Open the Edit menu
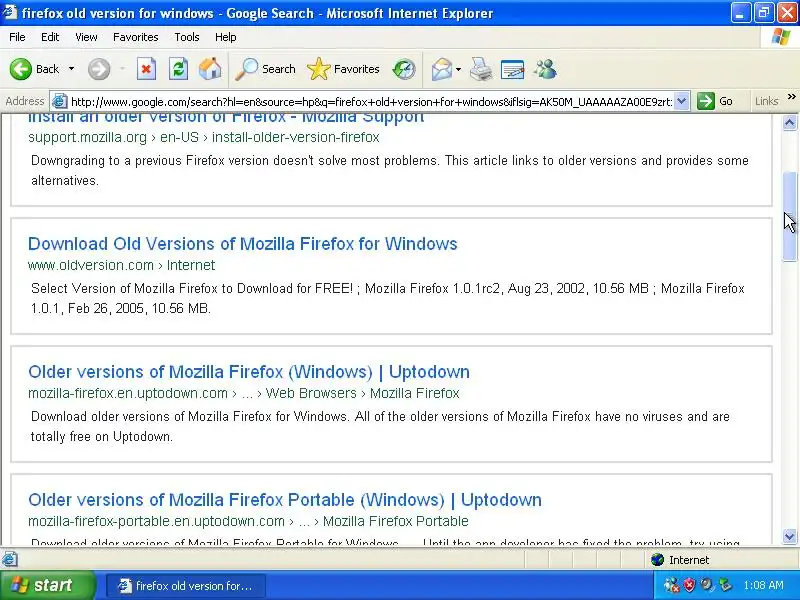 tap(50, 37)
